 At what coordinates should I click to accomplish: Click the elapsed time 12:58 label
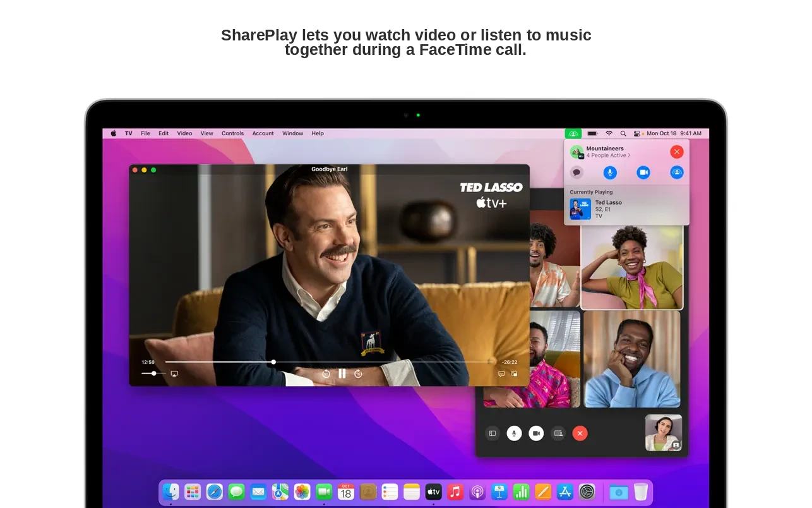pos(148,362)
